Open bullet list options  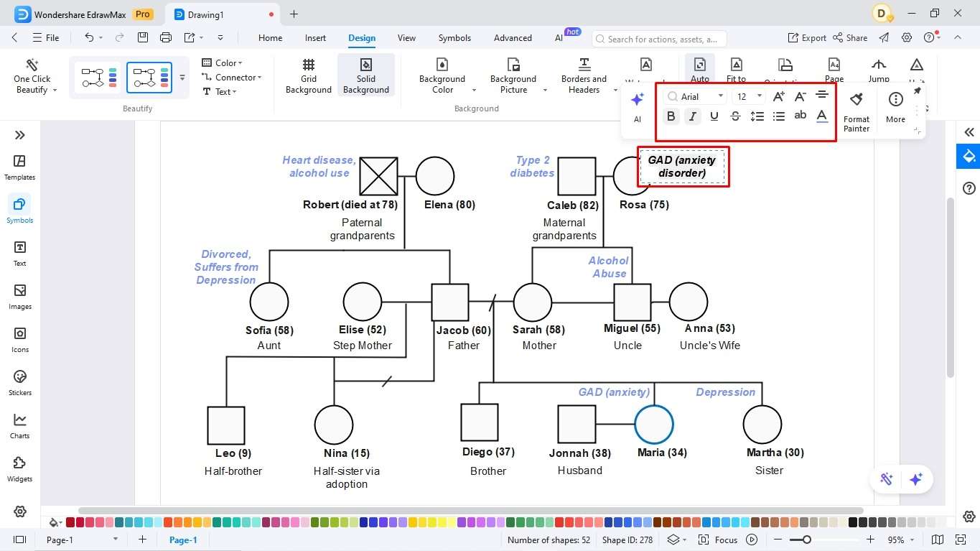[x=778, y=116]
